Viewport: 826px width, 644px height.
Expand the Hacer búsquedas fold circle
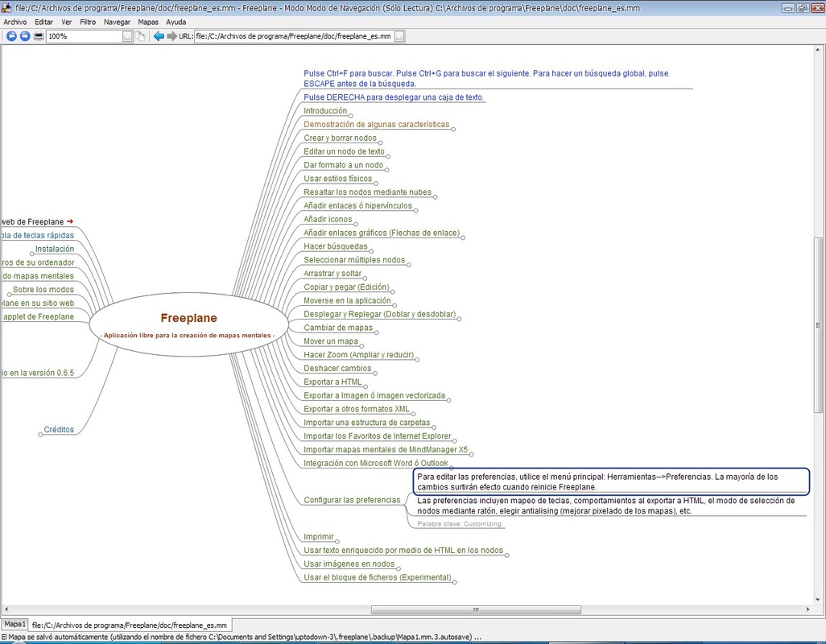371,251
